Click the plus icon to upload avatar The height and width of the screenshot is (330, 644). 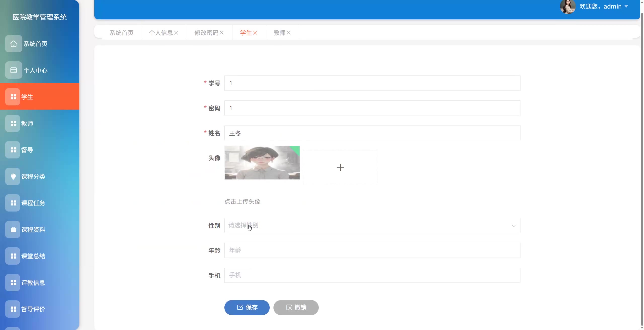[340, 167]
